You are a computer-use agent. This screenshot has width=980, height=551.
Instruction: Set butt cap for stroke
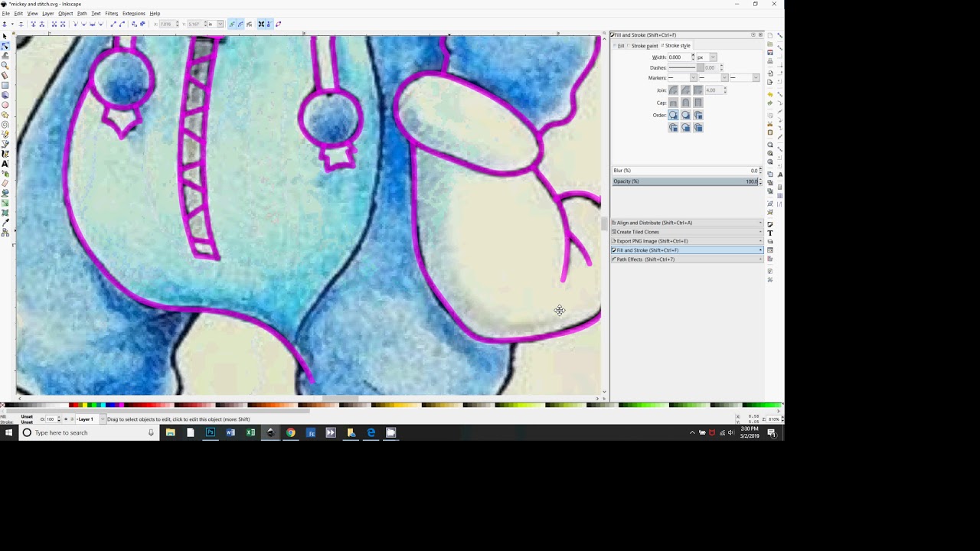coord(674,103)
